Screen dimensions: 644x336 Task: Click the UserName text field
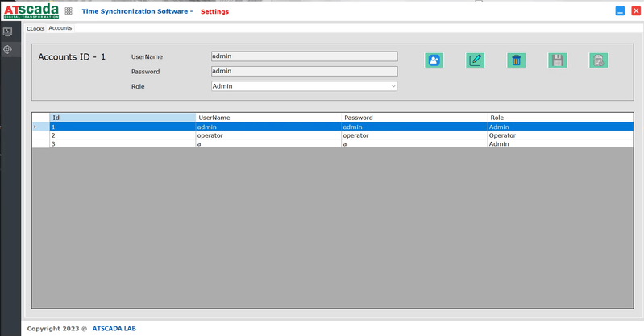[303, 56]
